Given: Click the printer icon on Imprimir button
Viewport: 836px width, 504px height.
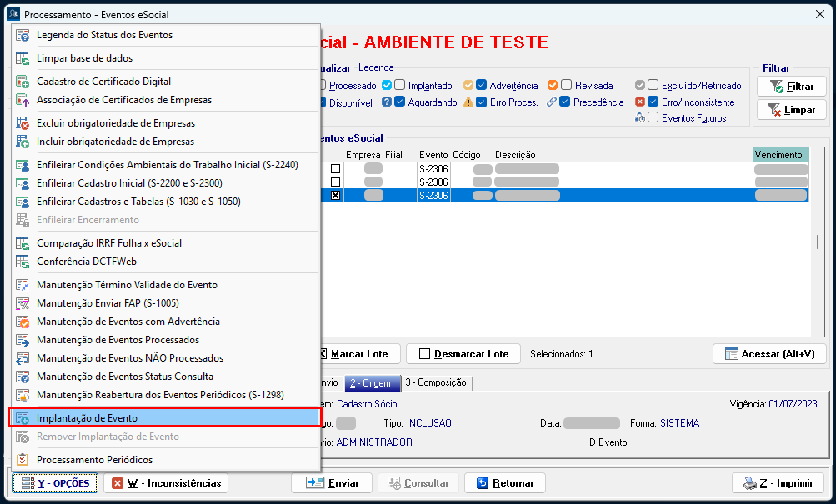Looking at the screenshot, I should point(748,483).
